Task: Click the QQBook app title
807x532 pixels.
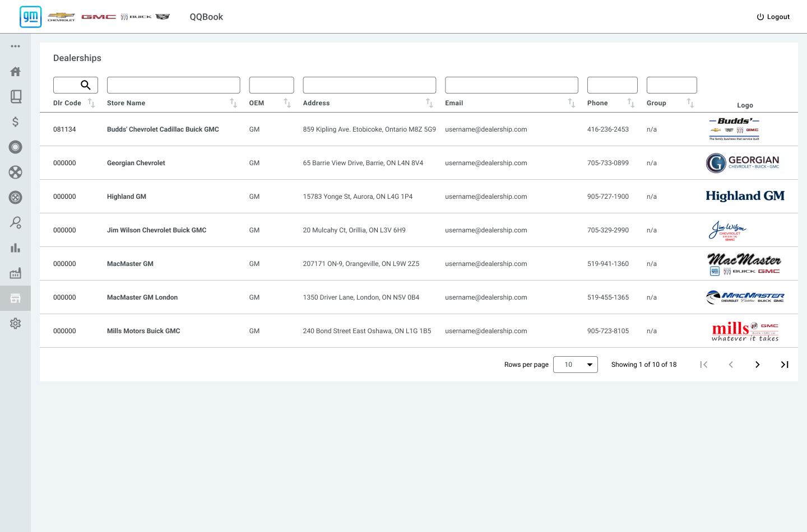Action: point(206,17)
